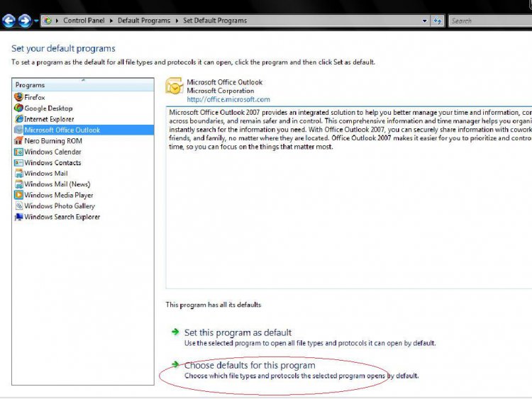Click 'This program has all its defaults' text

point(214,305)
